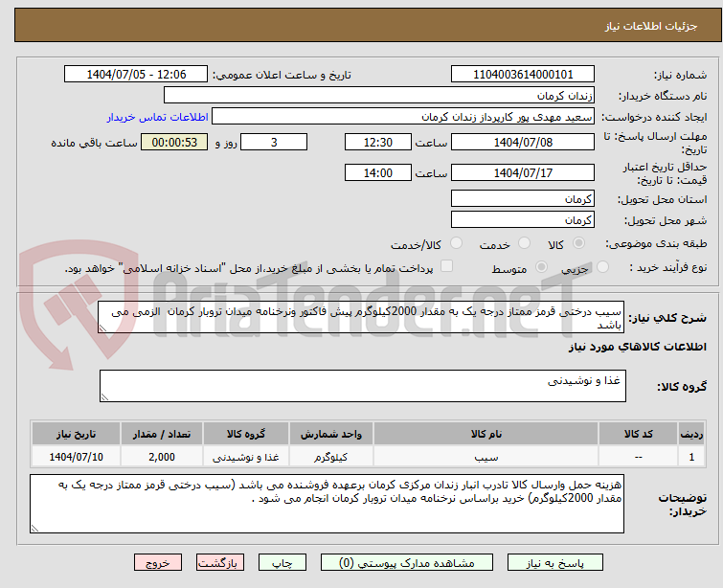The image size is (723, 588).
Task: Click the اطلاعات کالاهای مورد نیاز heading
Action: tap(637, 347)
